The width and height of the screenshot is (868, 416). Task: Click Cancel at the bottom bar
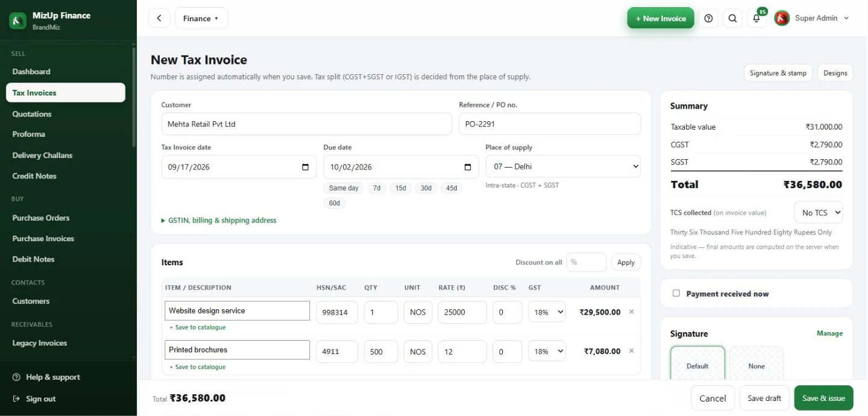click(712, 398)
